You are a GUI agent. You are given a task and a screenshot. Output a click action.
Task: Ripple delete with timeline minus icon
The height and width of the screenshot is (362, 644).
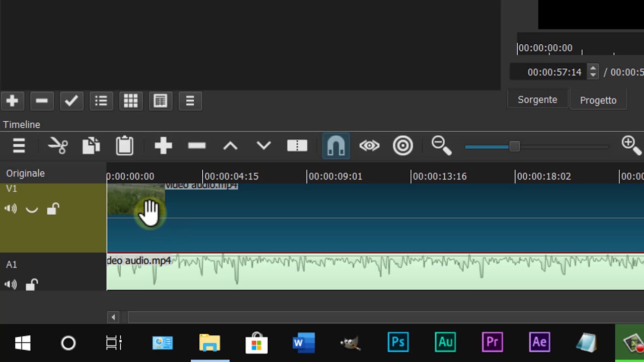point(197,146)
